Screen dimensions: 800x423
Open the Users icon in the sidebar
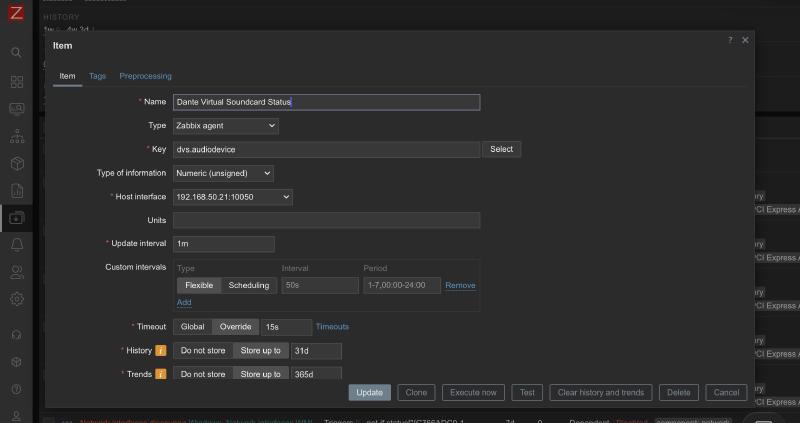(17, 272)
